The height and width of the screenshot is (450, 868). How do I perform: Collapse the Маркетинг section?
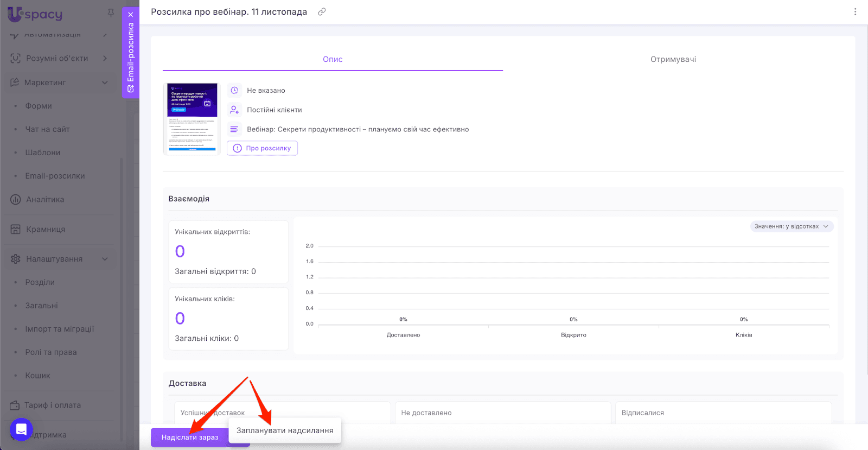(105, 83)
